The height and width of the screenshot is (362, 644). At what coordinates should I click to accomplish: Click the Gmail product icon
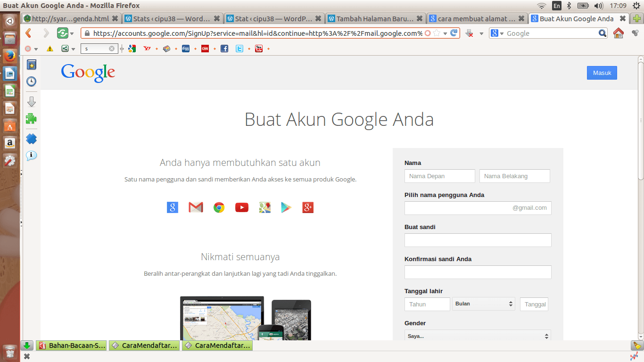tap(196, 207)
